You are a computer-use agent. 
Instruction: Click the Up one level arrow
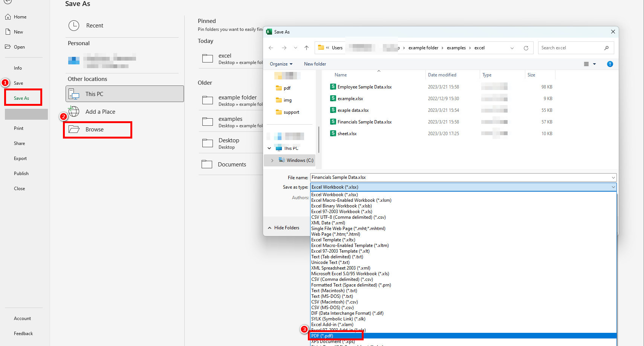tap(306, 48)
